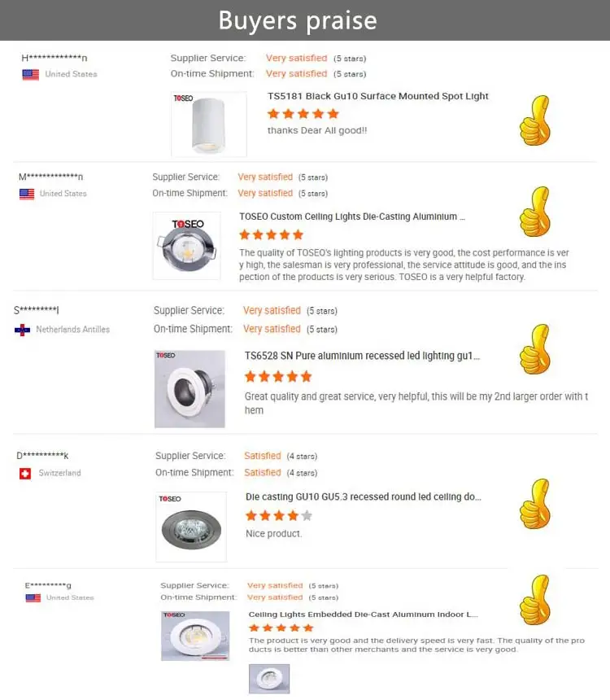The image size is (610, 700).
Task: Click the thumbs-up icon beside the TS5181 review
Action: click(x=535, y=120)
